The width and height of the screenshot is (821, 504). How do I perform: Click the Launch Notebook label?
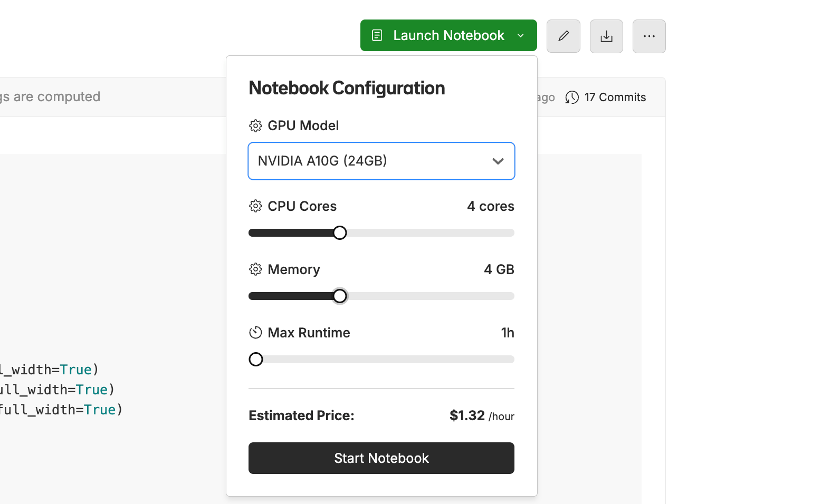(x=449, y=35)
